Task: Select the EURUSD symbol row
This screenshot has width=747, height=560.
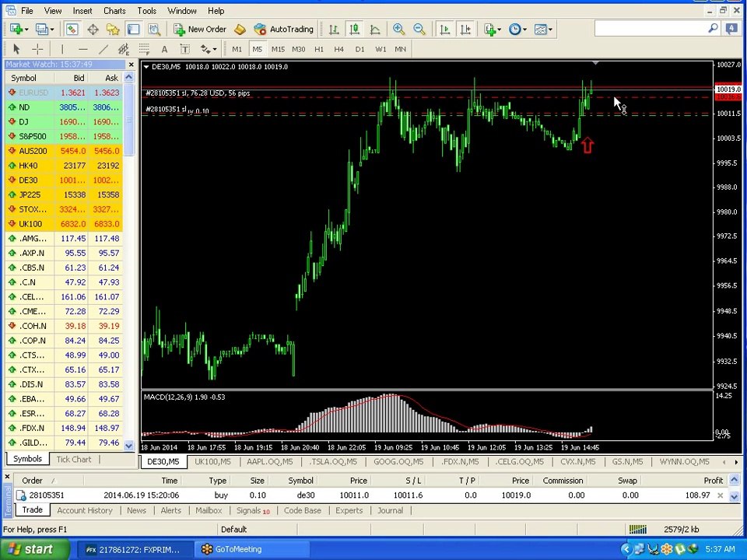Action: [64, 93]
